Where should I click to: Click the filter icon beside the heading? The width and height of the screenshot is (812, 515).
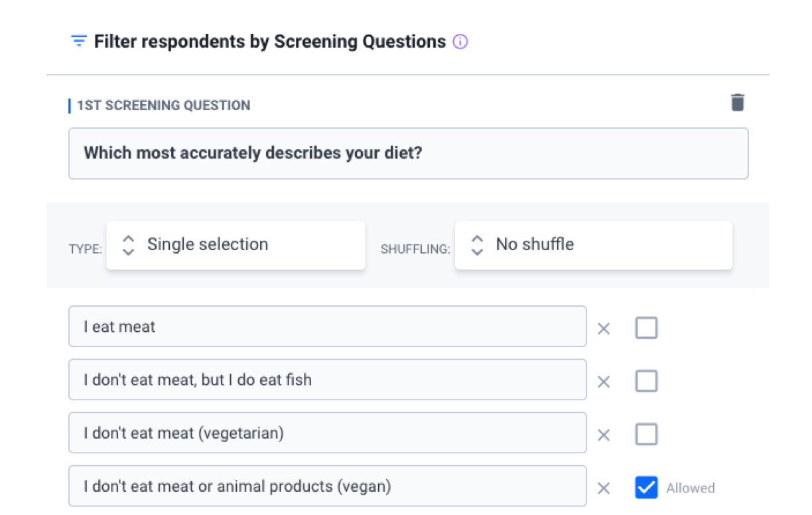coord(79,42)
